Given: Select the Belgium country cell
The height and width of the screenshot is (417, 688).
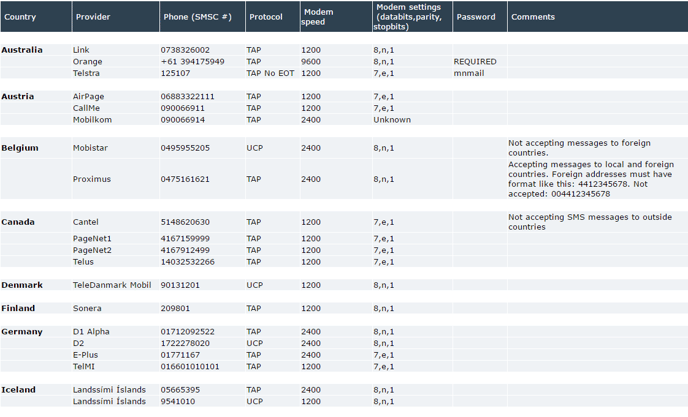Looking at the screenshot, I should click(x=20, y=148).
